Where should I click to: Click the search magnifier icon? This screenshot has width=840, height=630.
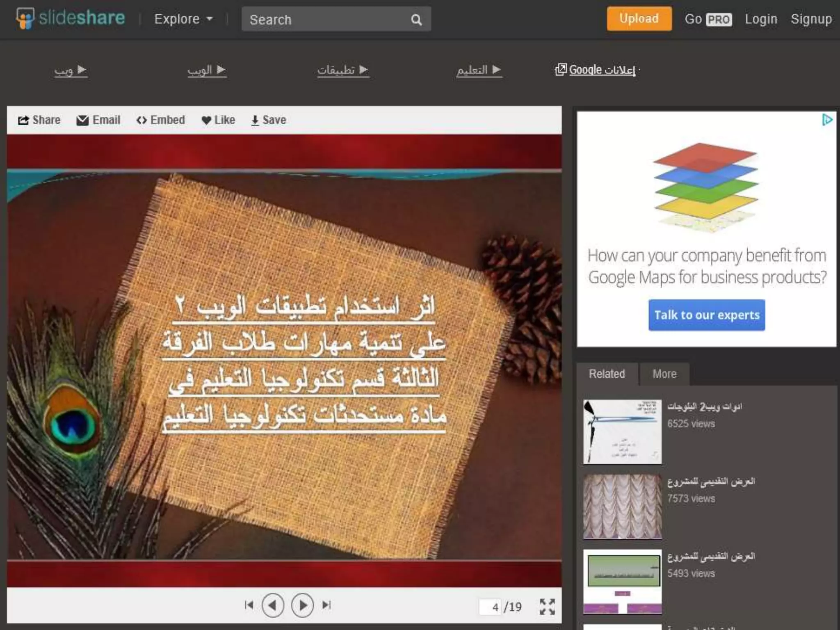point(416,20)
